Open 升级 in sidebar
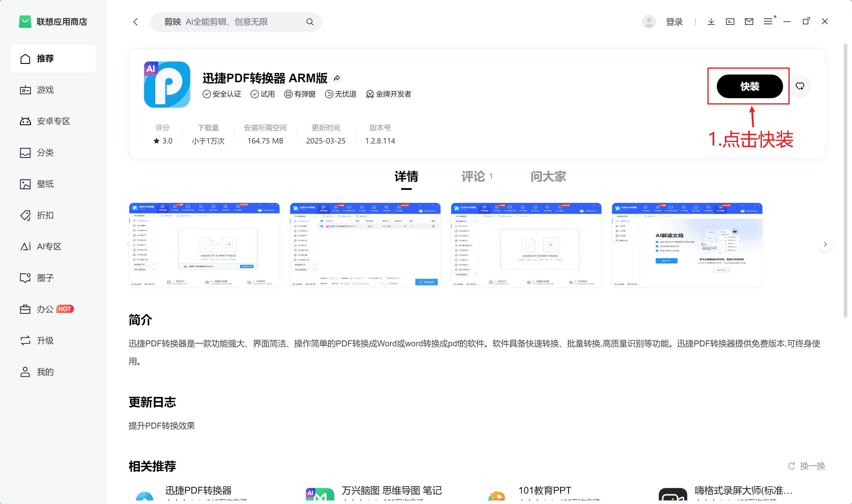Image resolution: width=852 pixels, height=504 pixels. 53,341
